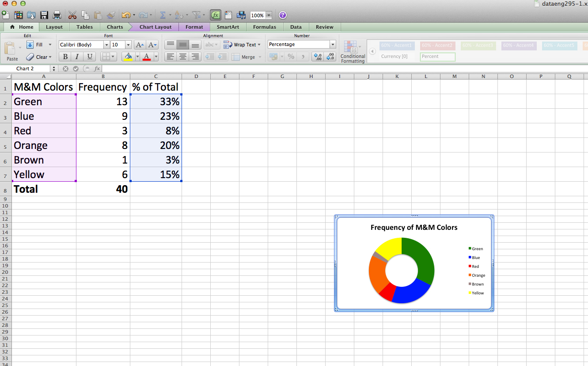Viewport: 588px width, 366px height.
Task: Open the Toolbox icon
Action: [x=228, y=15]
